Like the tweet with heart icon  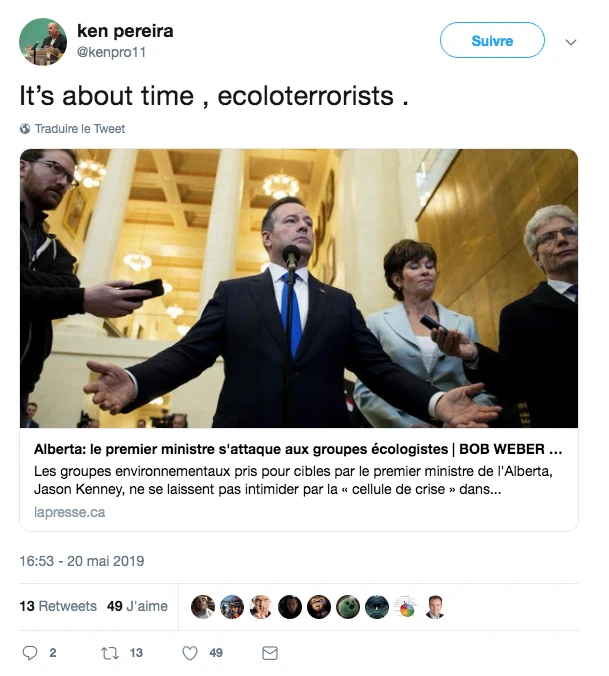click(x=190, y=653)
